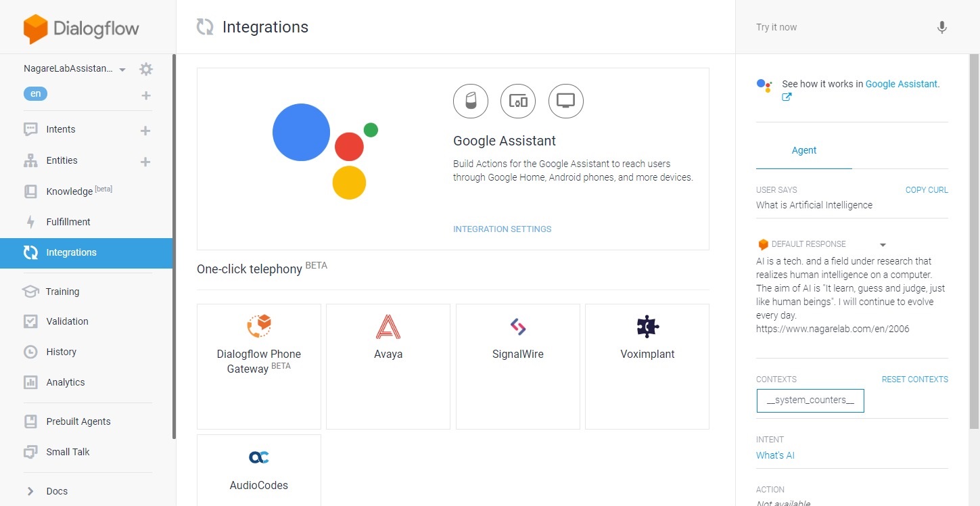Select the en language pill
Screen dimensions: 980x506
coord(35,94)
